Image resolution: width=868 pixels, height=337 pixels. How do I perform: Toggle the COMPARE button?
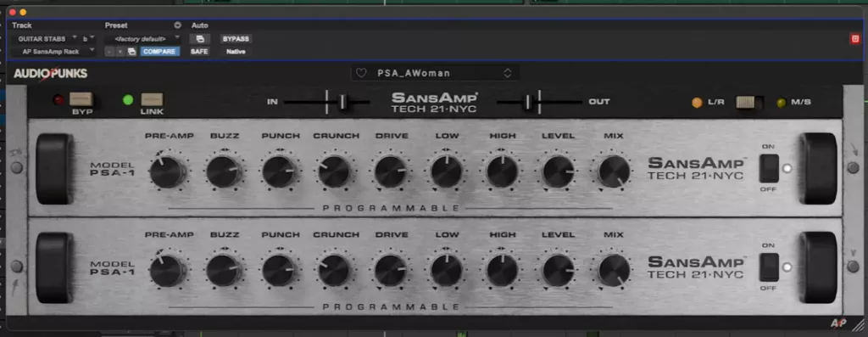click(160, 52)
